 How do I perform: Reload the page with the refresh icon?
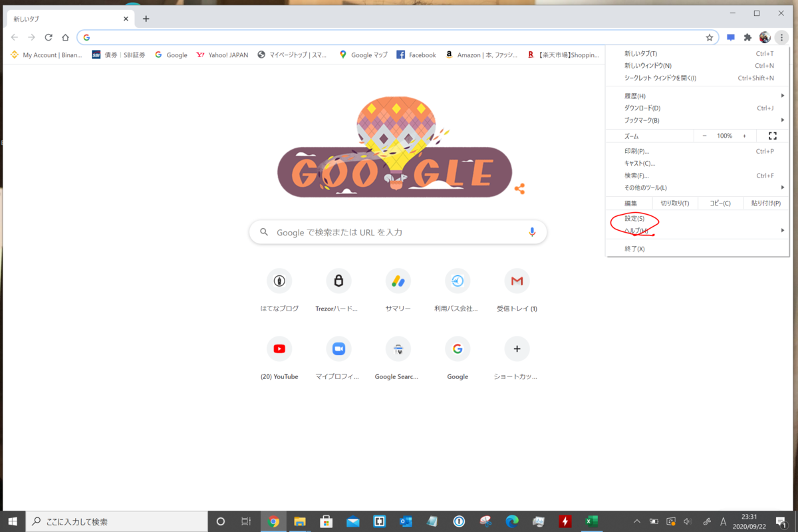click(49, 37)
